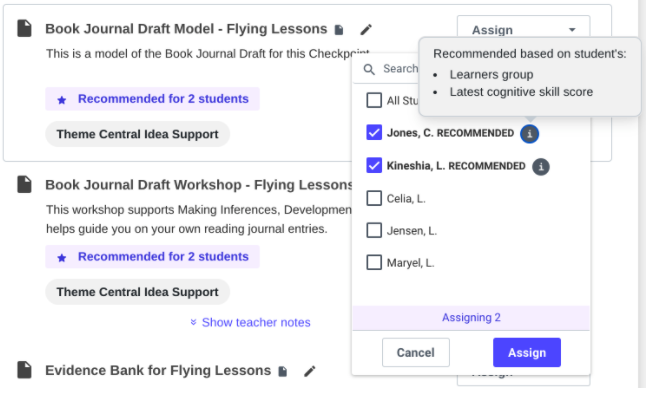Click the search magnifier icon in student list
This screenshot has height=406, width=659.
369,69
